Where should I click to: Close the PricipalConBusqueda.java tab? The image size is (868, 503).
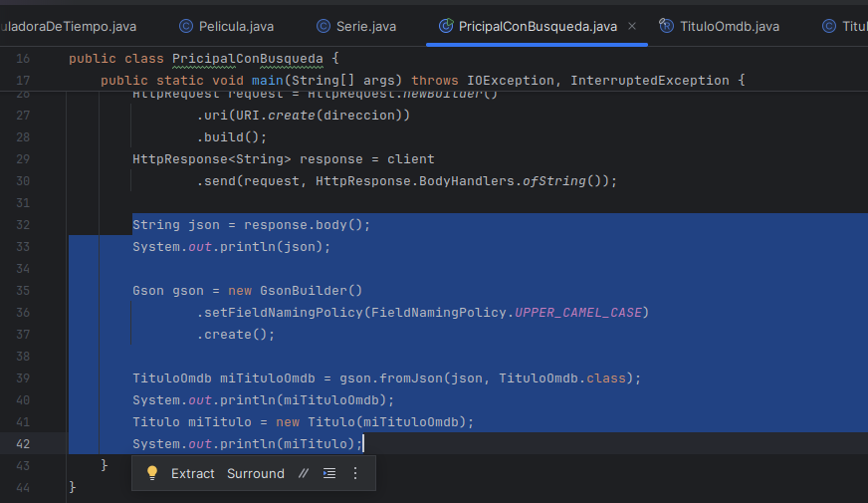(632, 26)
